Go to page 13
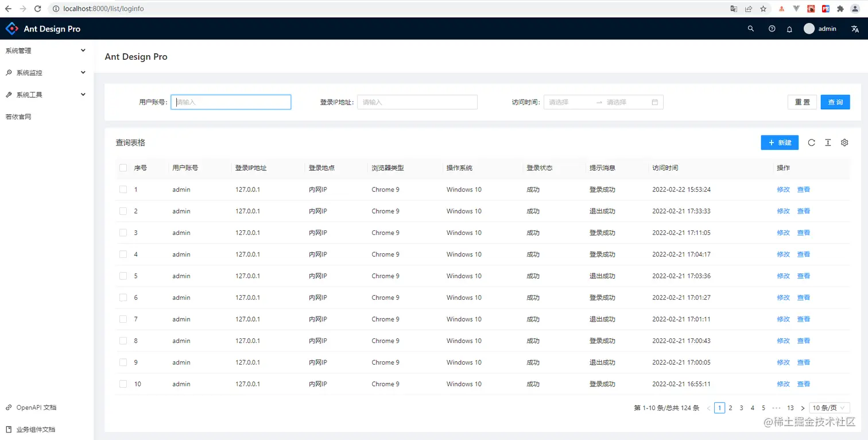This screenshot has width=868, height=440. [x=790, y=408]
